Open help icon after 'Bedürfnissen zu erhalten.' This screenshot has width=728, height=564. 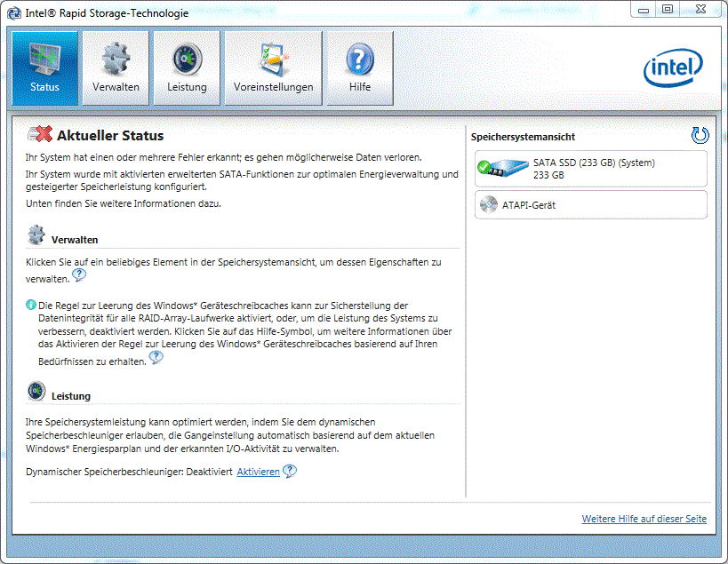[x=156, y=358]
